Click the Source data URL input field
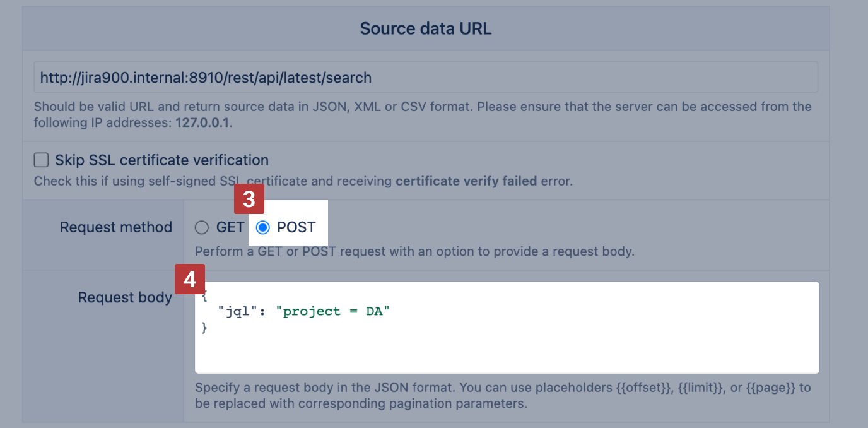Viewport: 868px width, 428px height. click(426, 78)
